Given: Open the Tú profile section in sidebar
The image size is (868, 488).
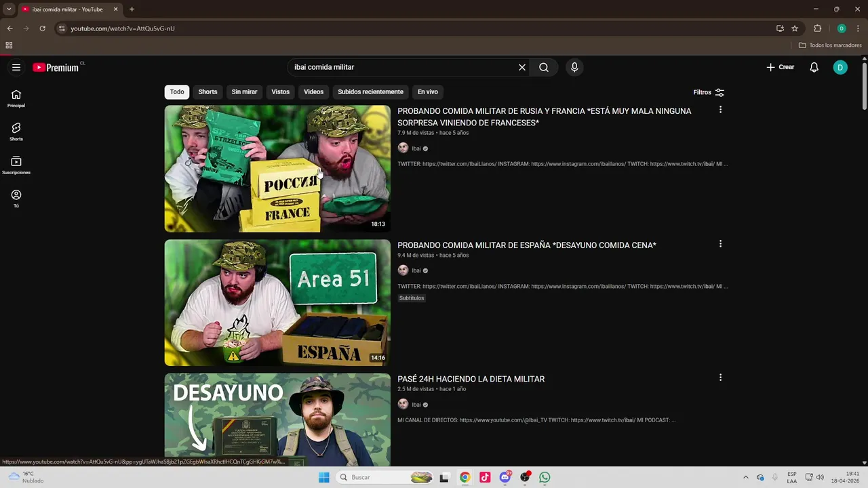Looking at the screenshot, I should pos(16,199).
